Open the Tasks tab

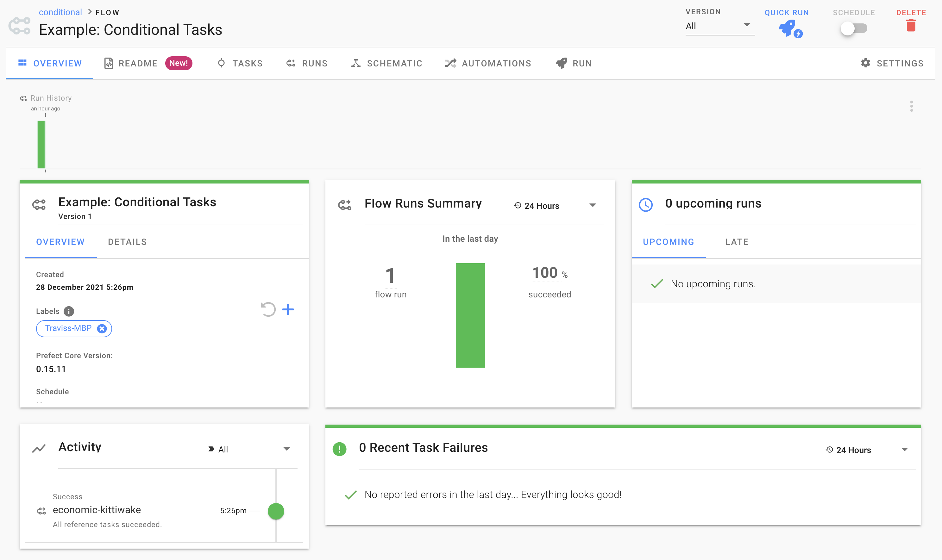pyautogui.click(x=240, y=63)
